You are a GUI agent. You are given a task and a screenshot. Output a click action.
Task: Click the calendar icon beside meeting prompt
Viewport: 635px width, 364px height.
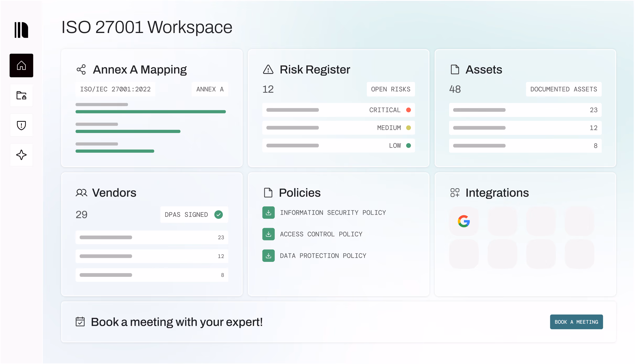80,322
